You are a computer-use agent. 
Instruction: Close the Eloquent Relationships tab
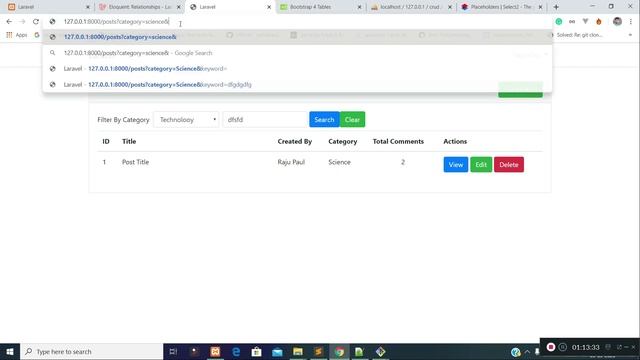click(x=178, y=7)
